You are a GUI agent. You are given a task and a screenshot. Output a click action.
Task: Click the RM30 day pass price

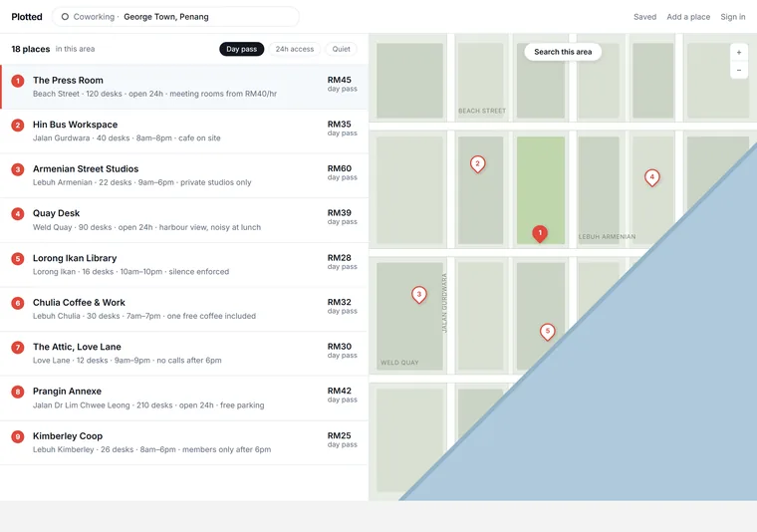(343, 351)
